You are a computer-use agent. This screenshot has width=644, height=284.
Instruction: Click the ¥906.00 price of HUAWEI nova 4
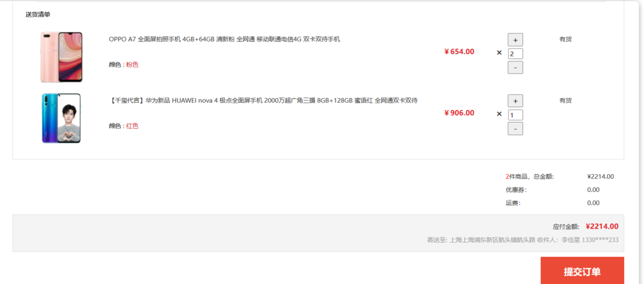tap(459, 113)
